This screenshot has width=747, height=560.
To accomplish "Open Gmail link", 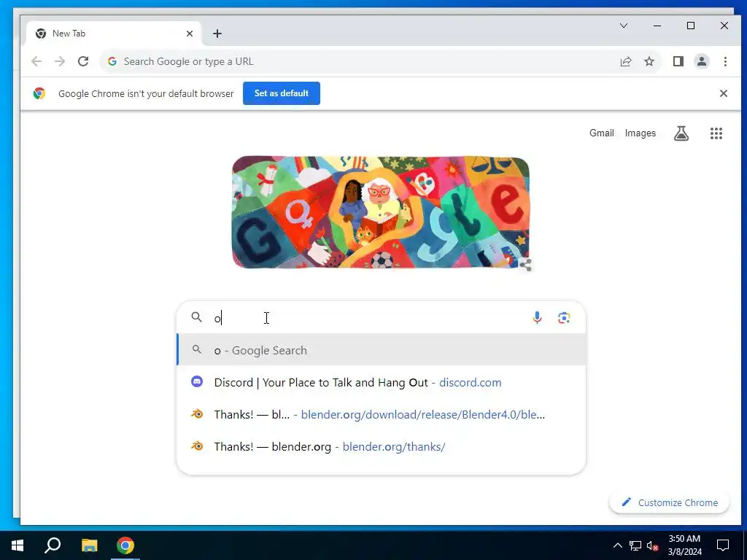I will click(602, 133).
